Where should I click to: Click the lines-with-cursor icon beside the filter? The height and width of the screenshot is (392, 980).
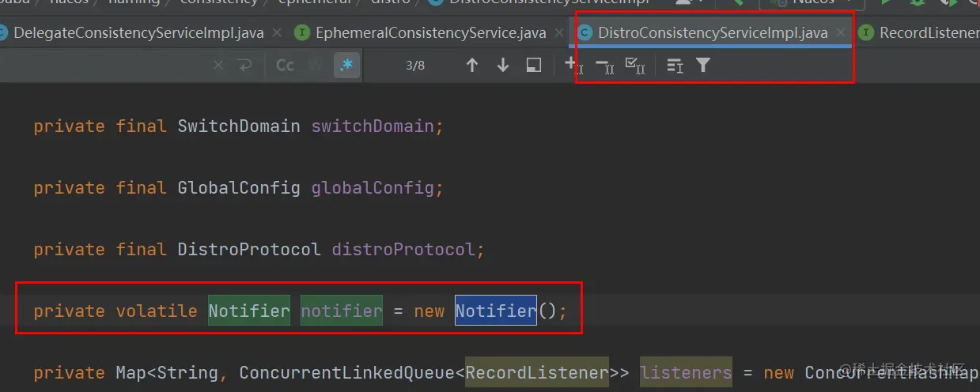click(x=675, y=66)
